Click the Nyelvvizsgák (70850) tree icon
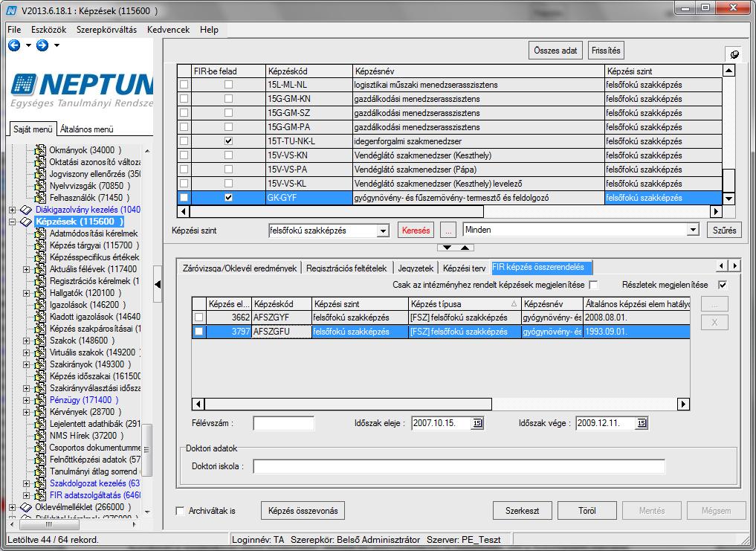 click(x=40, y=186)
